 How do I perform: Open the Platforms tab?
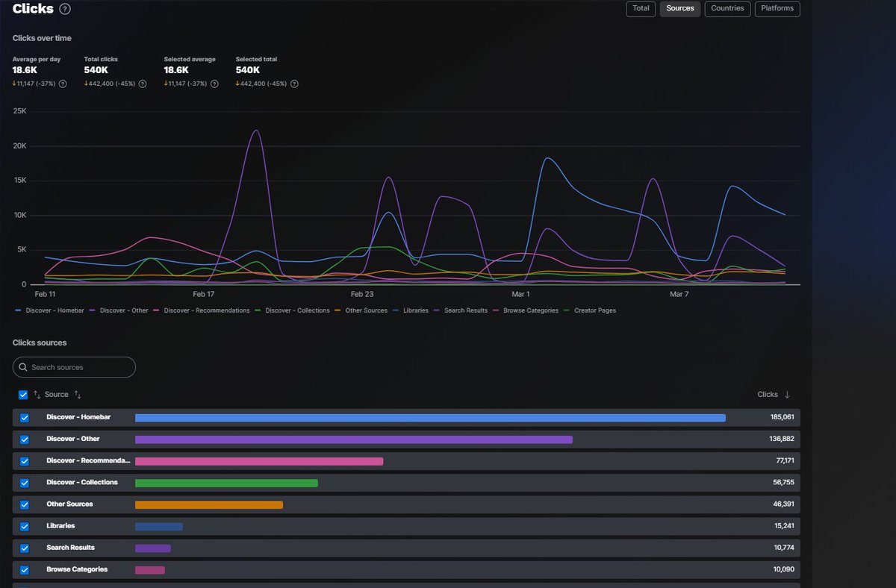pos(777,8)
